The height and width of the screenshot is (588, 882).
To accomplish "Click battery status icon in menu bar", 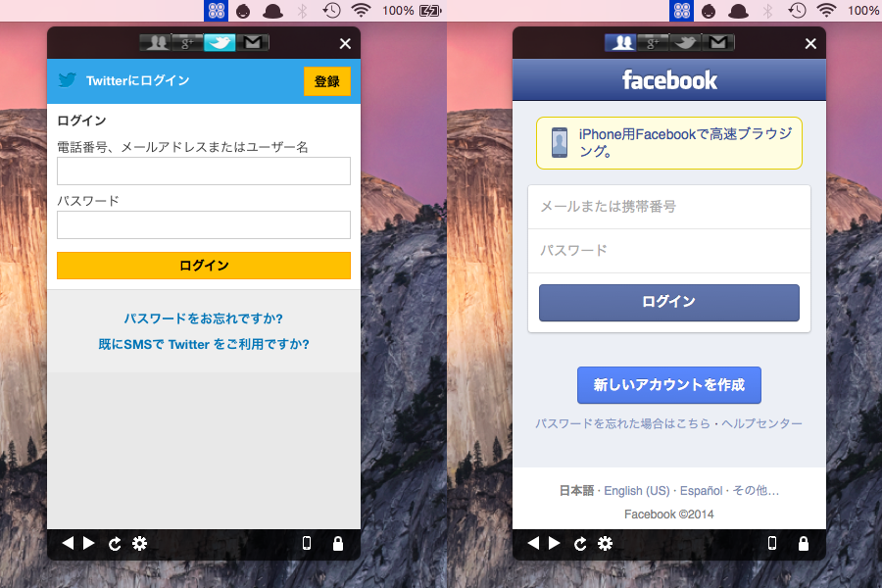I will (430, 11).
